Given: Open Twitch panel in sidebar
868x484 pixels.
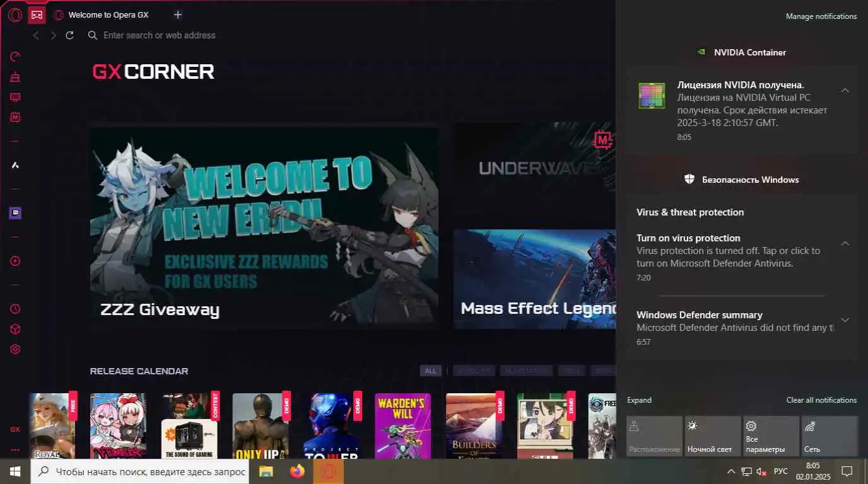Looking at the screenshot, I should tap(15, 213).
